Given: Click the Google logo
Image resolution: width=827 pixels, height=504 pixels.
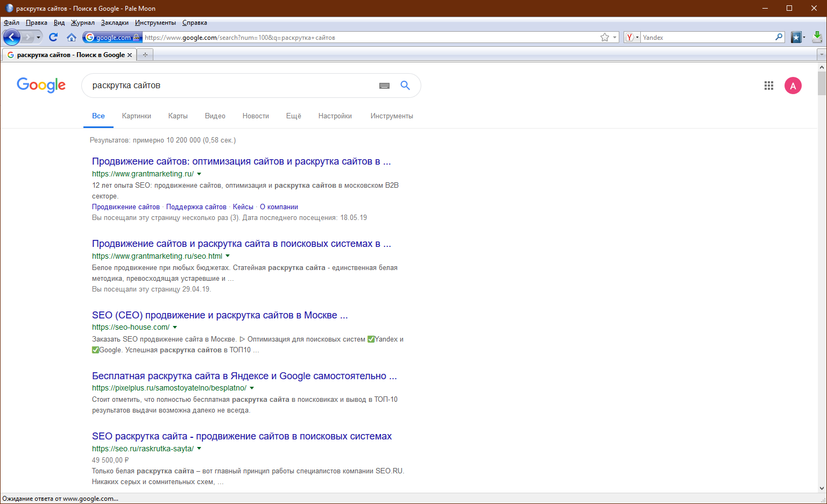Looking at the screenshot, I should (x=41, y=85).
